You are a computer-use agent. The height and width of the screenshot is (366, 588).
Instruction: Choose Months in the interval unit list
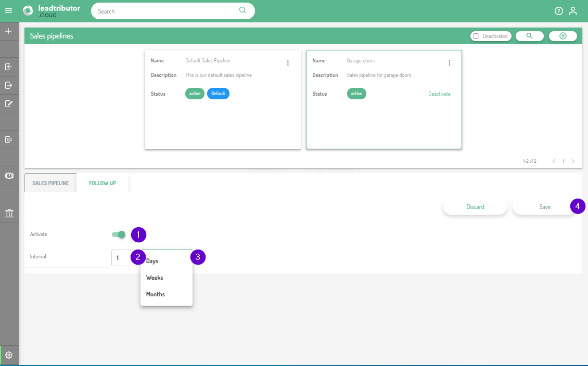pos(156,294)
